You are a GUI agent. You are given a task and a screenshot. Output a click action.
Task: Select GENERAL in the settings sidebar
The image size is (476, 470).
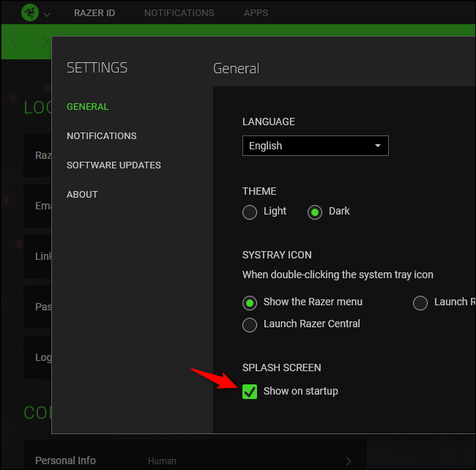87,107
